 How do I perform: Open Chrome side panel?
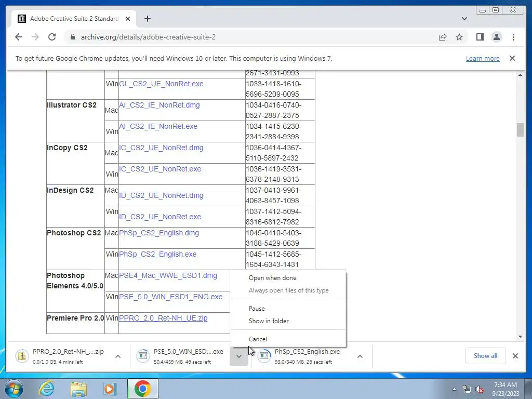click(480, 37)
